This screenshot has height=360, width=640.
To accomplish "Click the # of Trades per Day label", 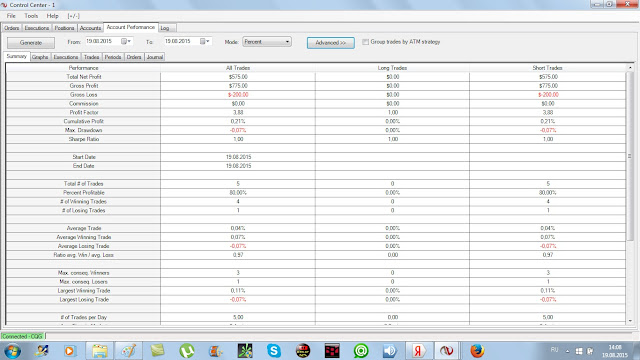I will point(84,317).
